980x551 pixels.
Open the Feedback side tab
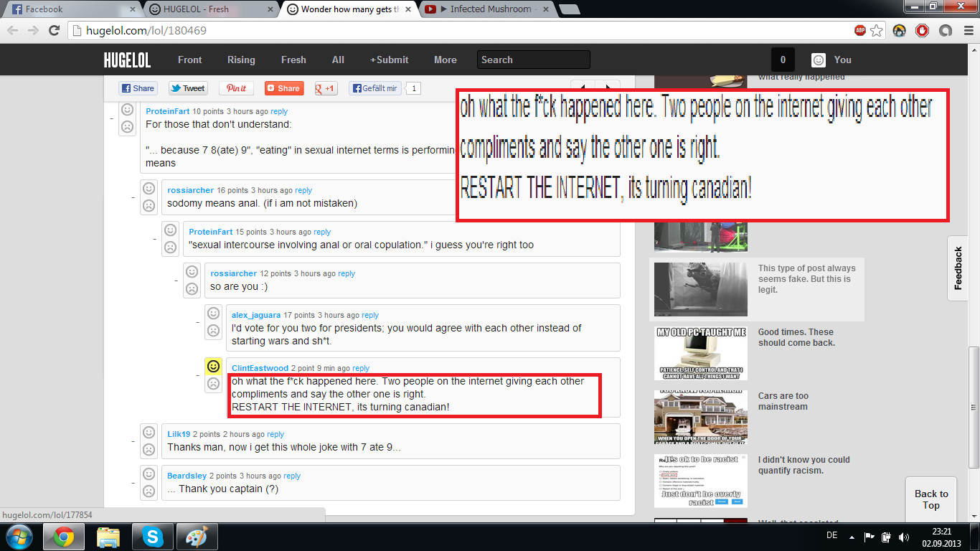point(958,268)
